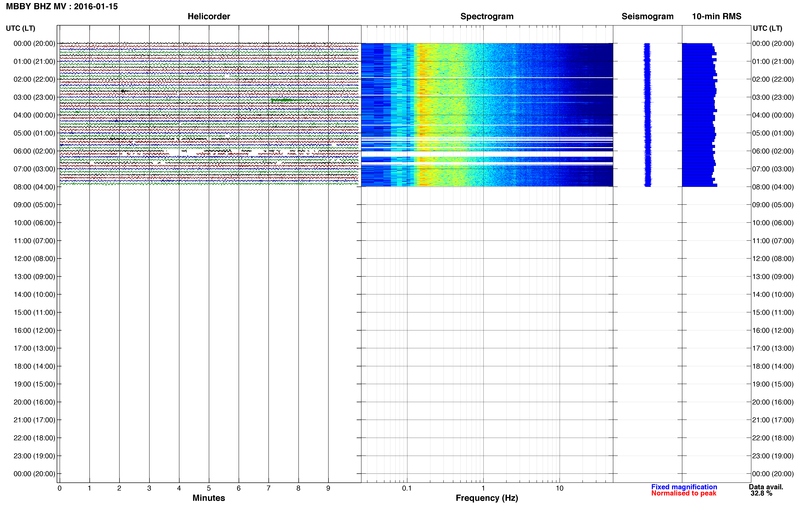Select the "Spectrogram" panel heading
This screenshot has width=812, height=508.
[x=487, y=16]
